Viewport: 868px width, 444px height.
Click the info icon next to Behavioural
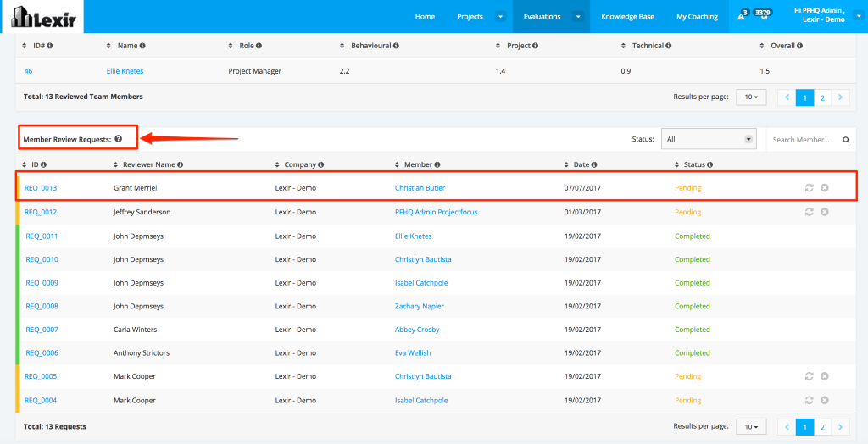(397, 46)
